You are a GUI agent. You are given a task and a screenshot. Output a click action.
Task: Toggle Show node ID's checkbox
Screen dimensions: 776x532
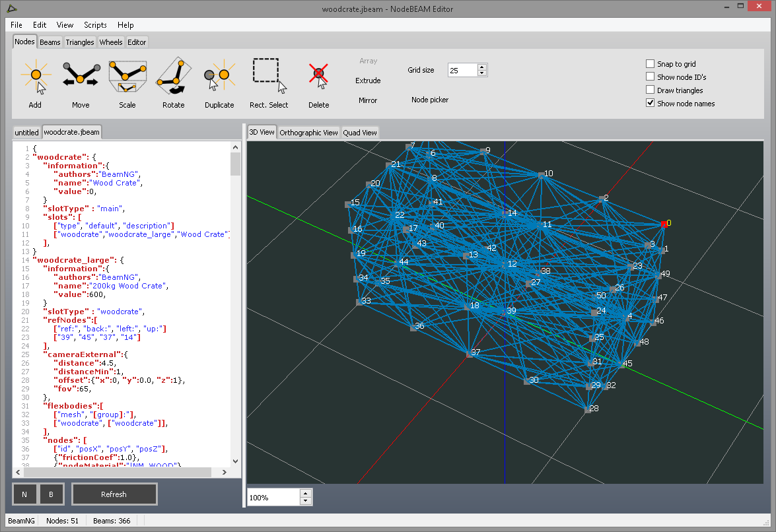click(651, 77)
